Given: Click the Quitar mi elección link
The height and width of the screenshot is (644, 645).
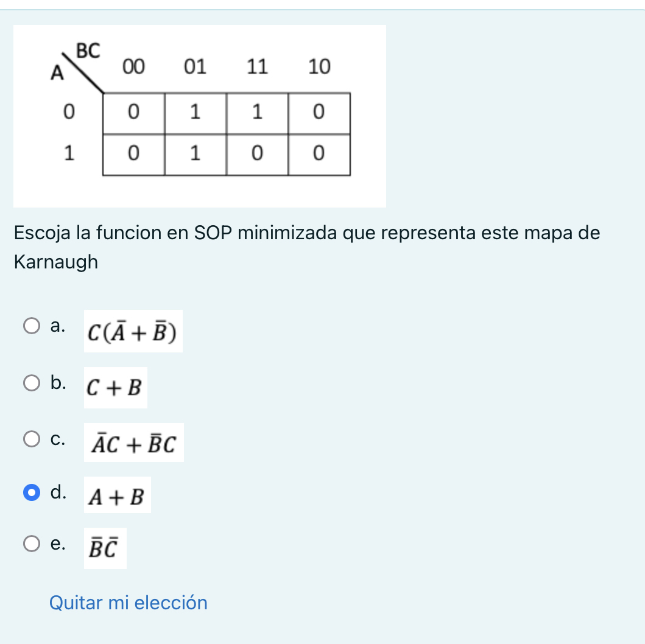Looking at the screenshot, I should (x=128, y=603).
